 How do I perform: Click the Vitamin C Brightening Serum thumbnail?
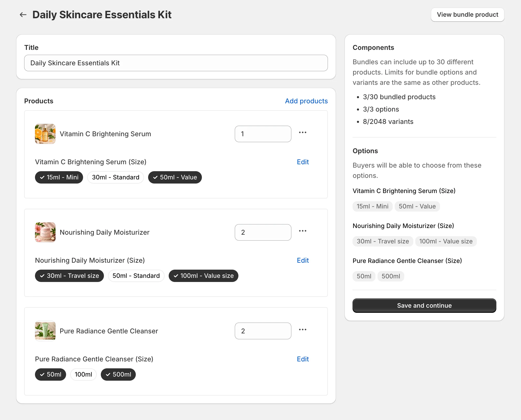point(45,134)
